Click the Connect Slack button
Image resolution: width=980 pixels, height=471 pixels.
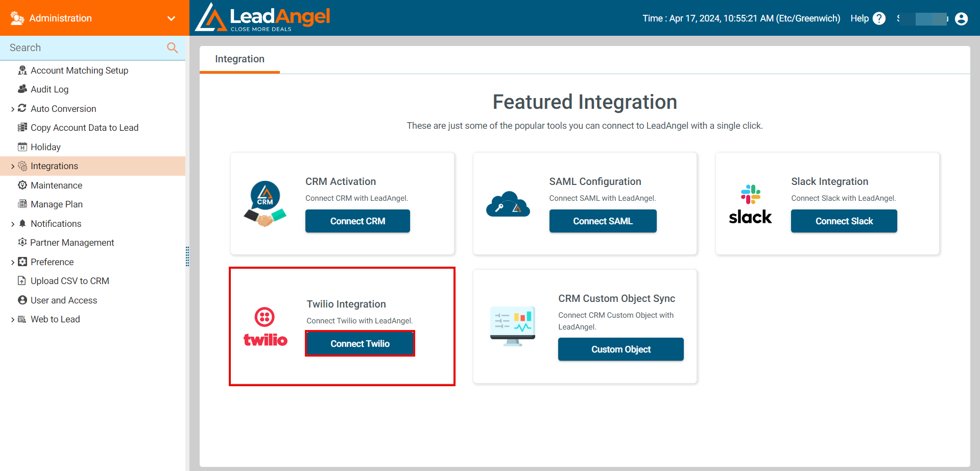tap(844, 221)
